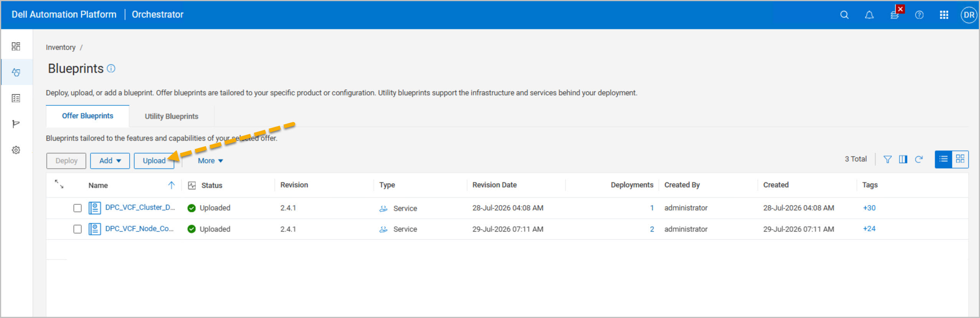Select the inventory icon in sidebar
This screenshot has height=318, width=980.
click(x=16, y=72)
